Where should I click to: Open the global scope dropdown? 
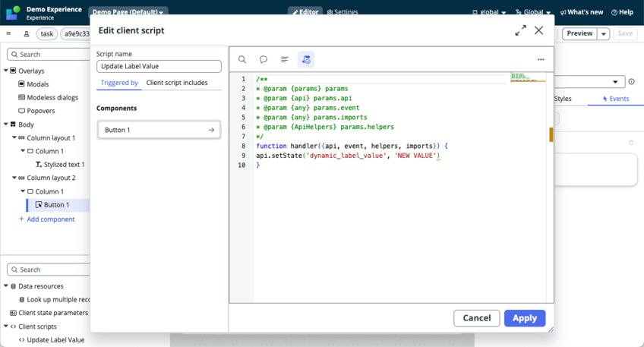coord(489,12)
